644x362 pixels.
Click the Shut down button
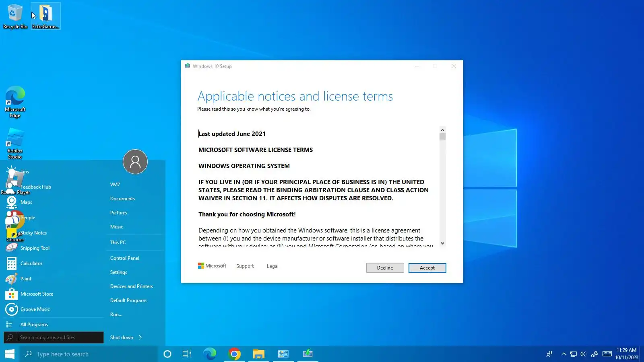click(122, 337)
